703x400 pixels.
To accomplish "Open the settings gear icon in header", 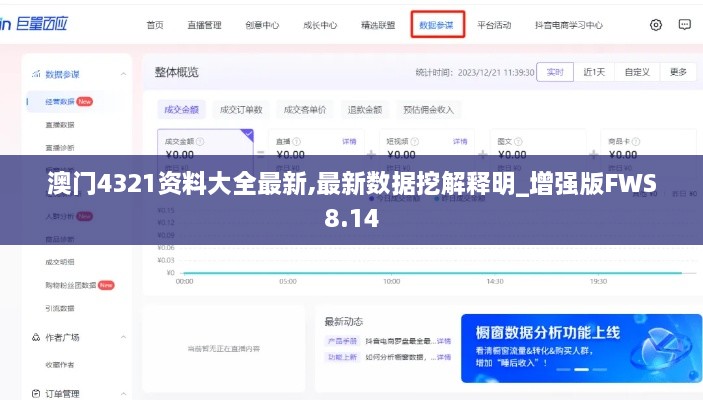I will click(655, 25).
